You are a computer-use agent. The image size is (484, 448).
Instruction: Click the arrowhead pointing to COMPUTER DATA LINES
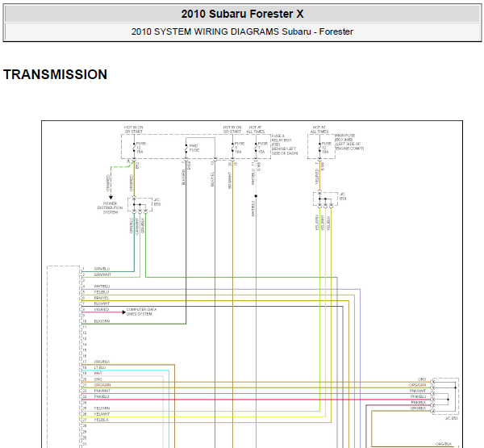pos(123,312)
